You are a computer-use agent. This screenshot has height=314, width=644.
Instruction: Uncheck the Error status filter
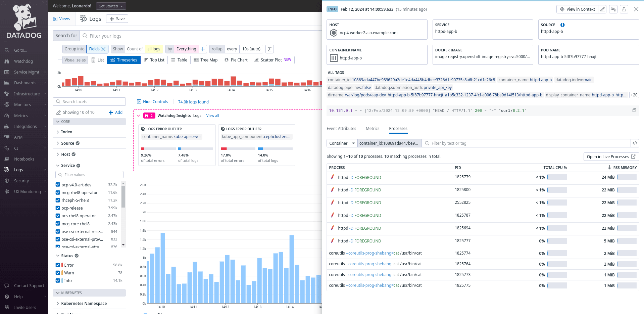[x=58, y=265]
